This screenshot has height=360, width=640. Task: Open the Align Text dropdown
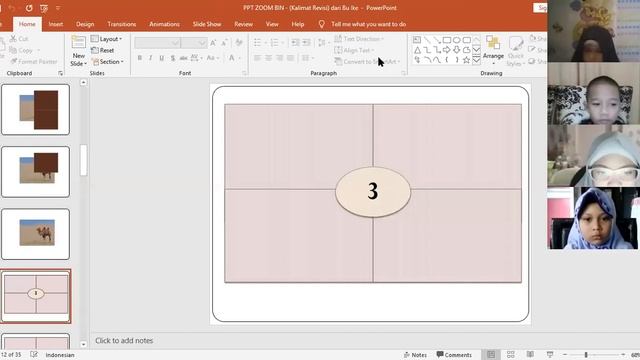tap(354, 50)
